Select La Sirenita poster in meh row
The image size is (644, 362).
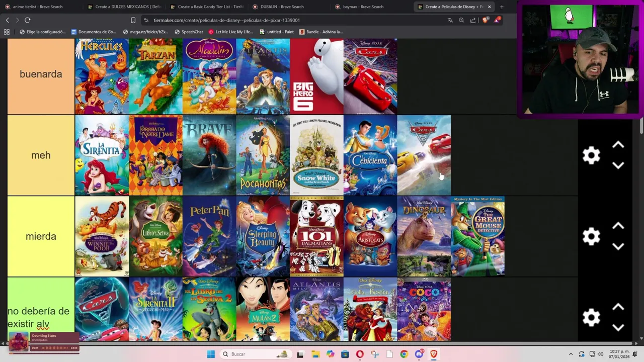pos(102,155)
